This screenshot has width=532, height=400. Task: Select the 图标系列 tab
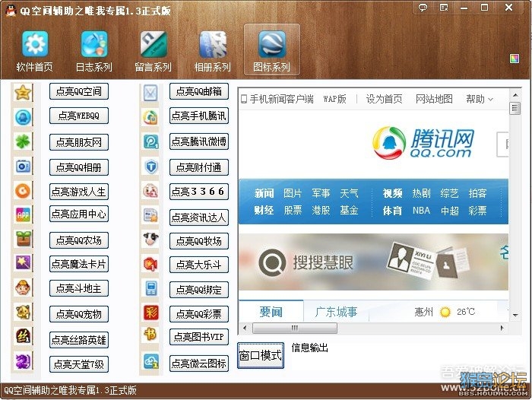point(272,50)
